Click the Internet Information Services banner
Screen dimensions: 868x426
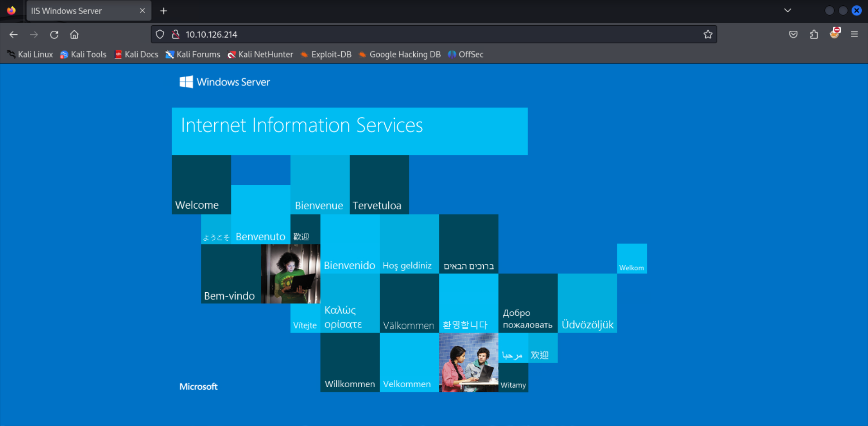349,131
